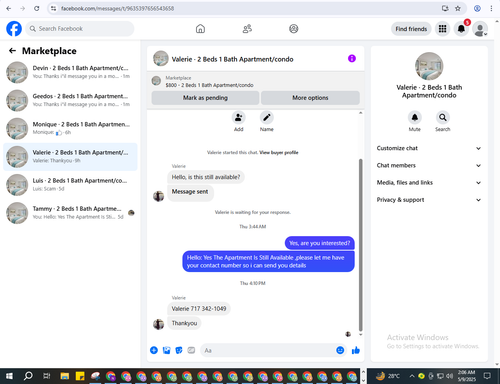Open the profile circle icon in the top center bar
500x384 pixels.
[294, 29]
